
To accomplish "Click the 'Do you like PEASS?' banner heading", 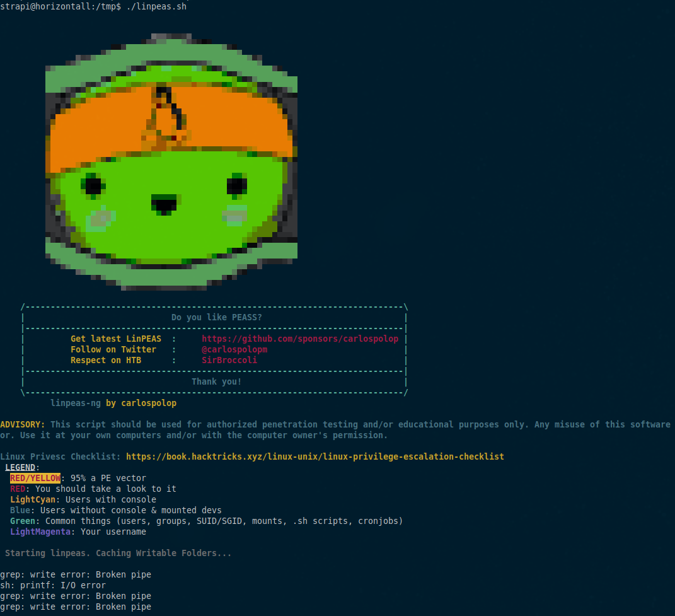I will pyautogui.click(x=217, y=318).
